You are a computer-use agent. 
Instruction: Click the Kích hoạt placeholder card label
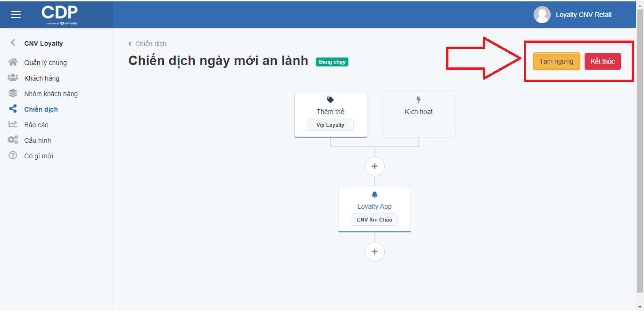click(419, 112)
